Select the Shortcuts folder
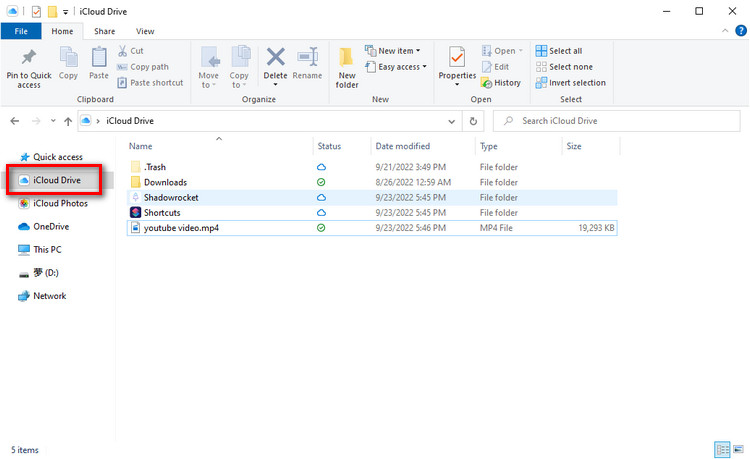Image resolution: width=750 pixels, height=459 pixels. [x=372, y=213]
